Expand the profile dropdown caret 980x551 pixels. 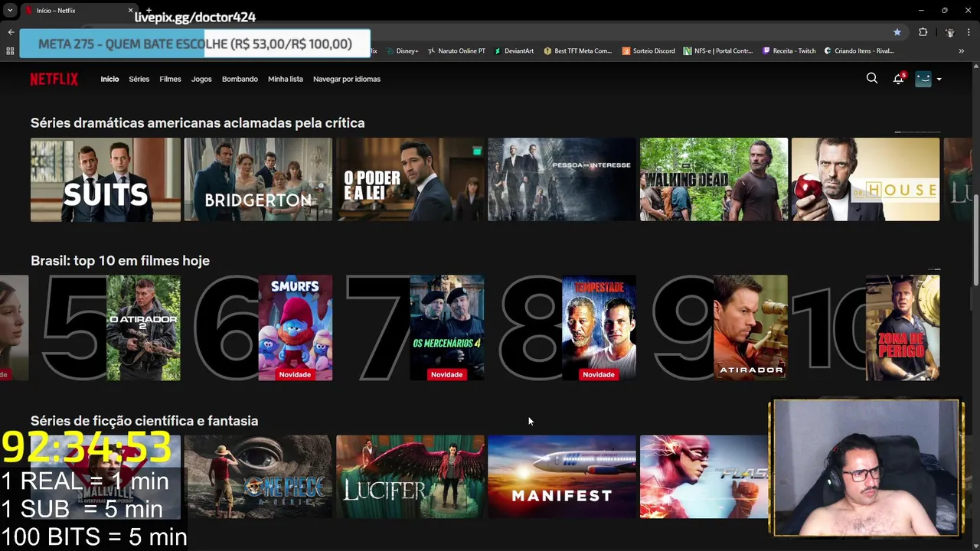pyautogui.click(x=939, y=79)
